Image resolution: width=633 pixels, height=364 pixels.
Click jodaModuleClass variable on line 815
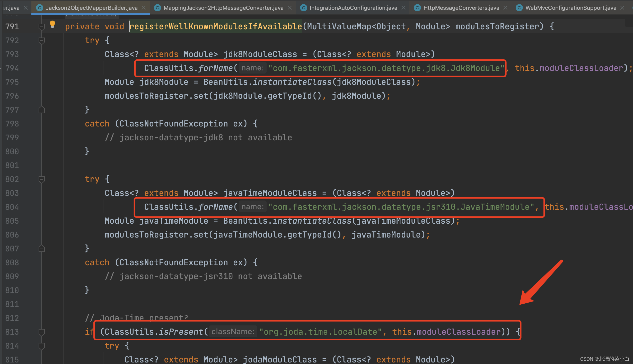280,359
